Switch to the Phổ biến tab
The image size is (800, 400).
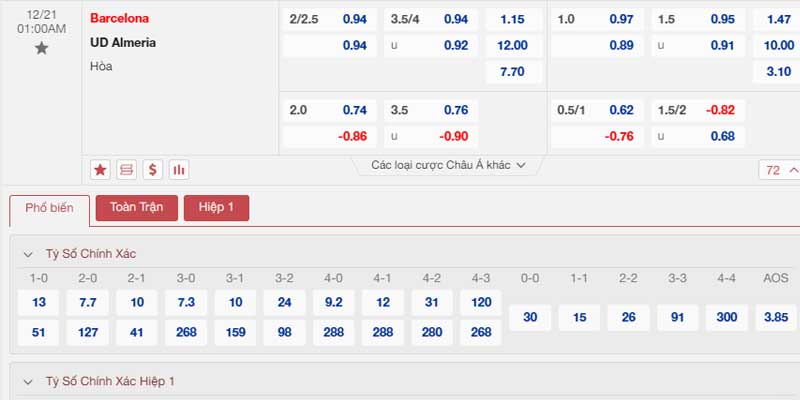49,208
